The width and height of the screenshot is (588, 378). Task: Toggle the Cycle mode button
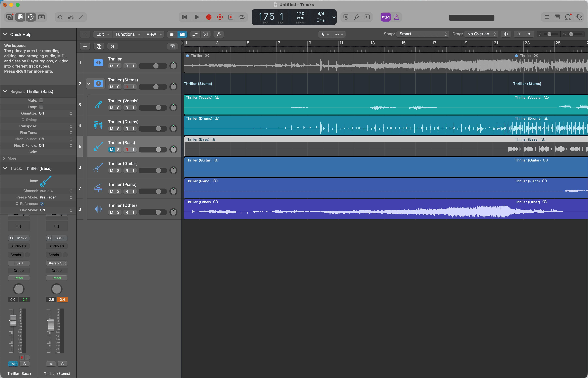pos(242,17)
